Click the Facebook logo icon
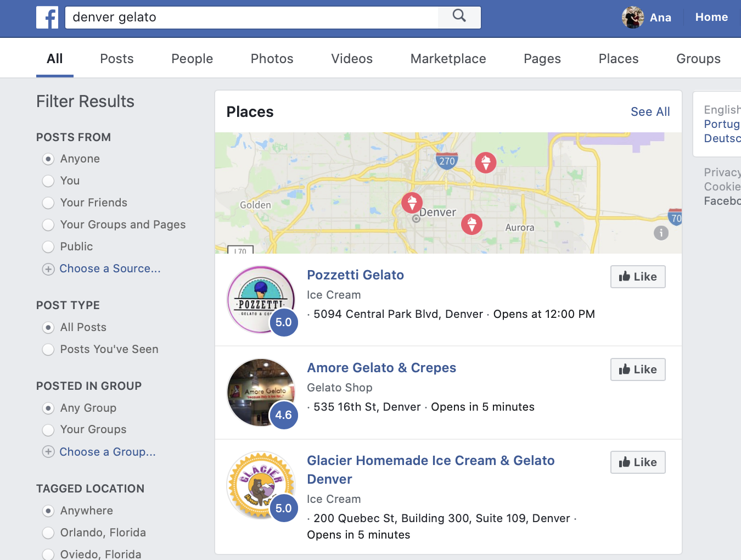 pos(47,18)
